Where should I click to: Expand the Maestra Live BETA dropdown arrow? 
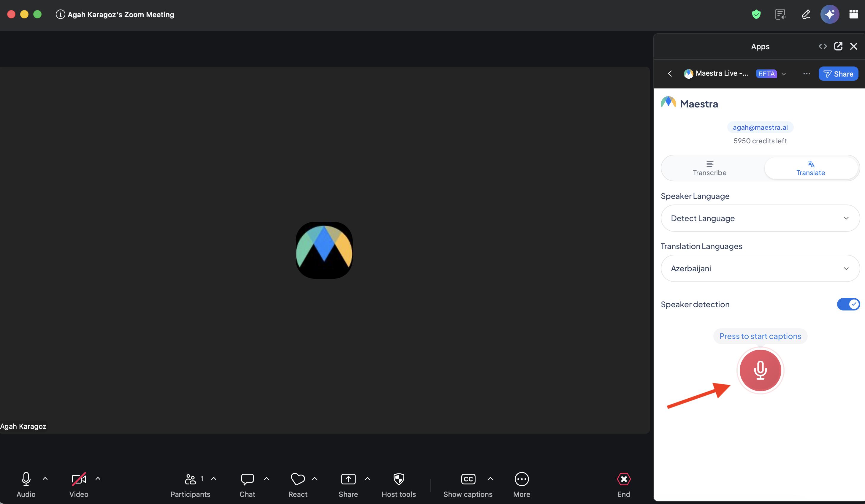(x=784, y=74)
